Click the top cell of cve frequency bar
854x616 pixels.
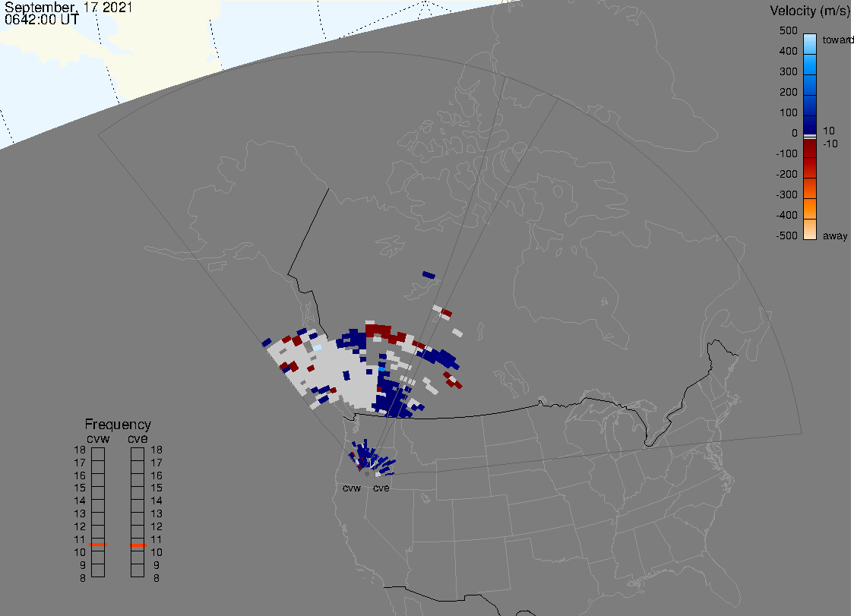click(138, 454)
